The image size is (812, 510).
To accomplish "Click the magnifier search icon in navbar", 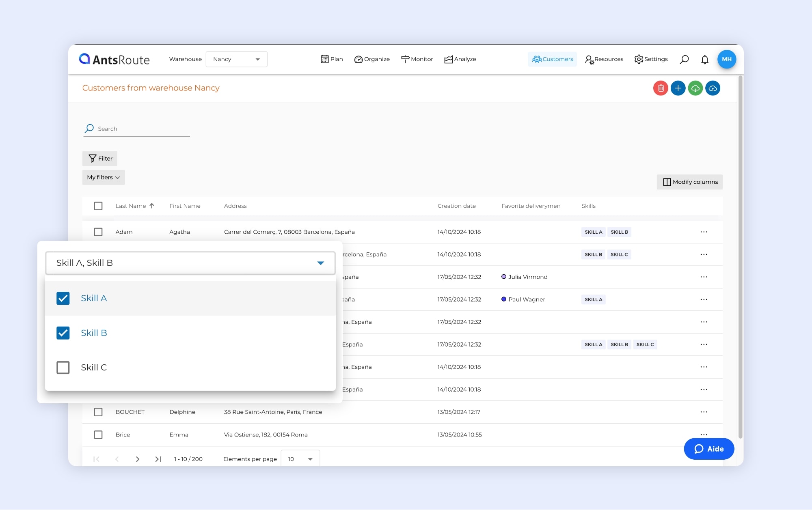I will [684, 60].
